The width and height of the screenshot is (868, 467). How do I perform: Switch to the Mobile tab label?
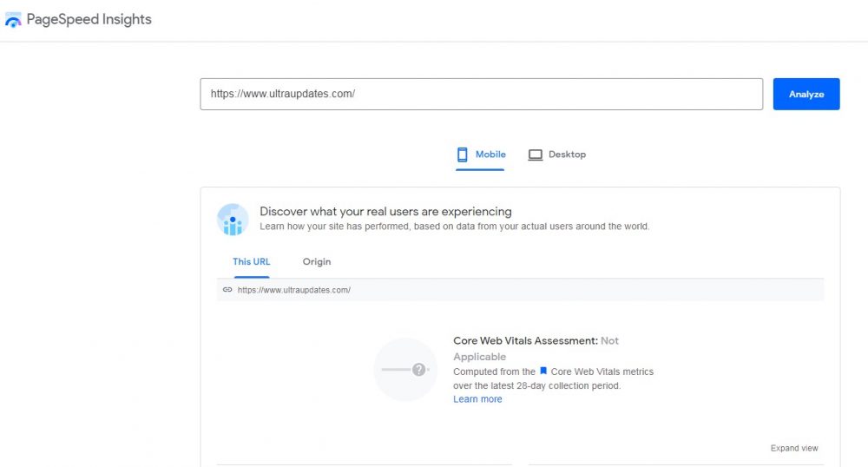490,155
